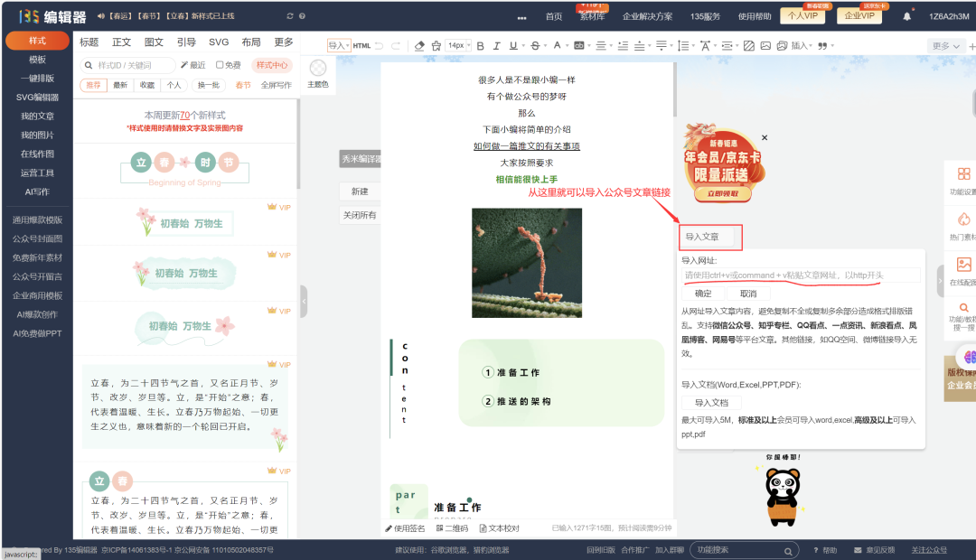Apply underline to text
This screenshot has height=560, width=976.
(513, 45)
